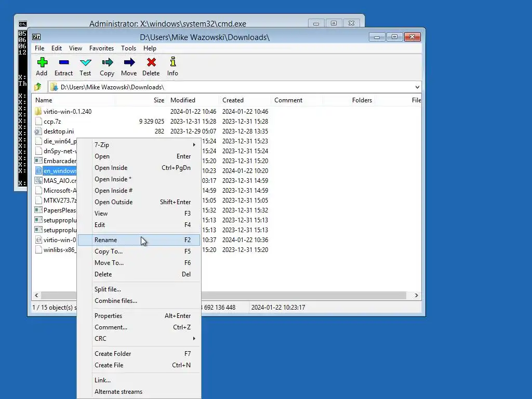Select the desktop.ini file icon
This screenshot has width=532, height=399.
pos(38,131)
